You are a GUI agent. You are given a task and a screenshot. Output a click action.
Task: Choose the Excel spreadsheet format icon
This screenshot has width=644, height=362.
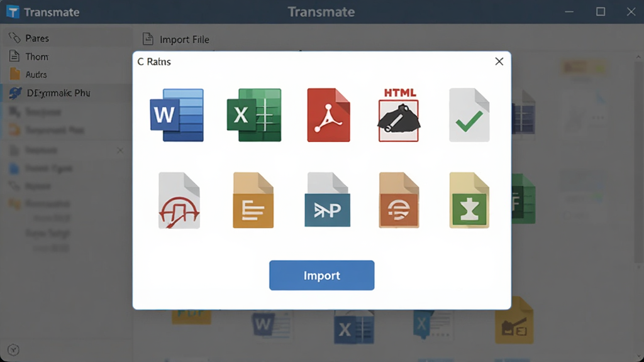254,115
